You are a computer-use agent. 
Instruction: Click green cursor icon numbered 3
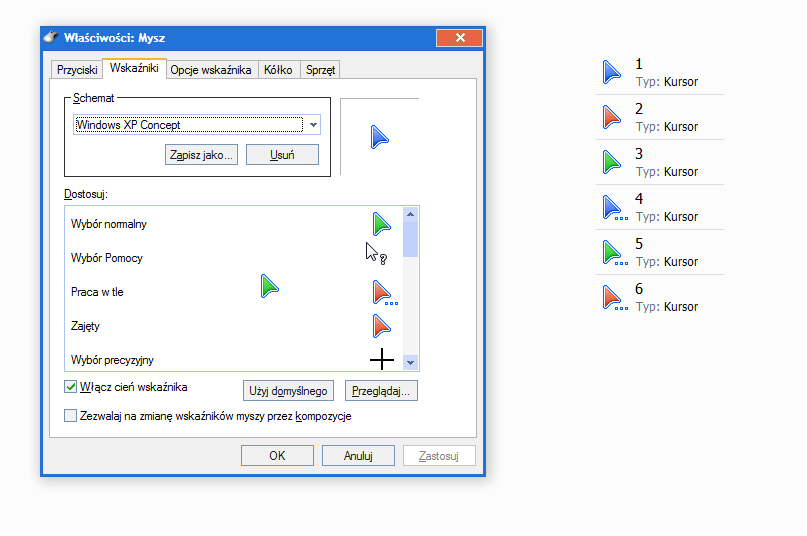611,162
